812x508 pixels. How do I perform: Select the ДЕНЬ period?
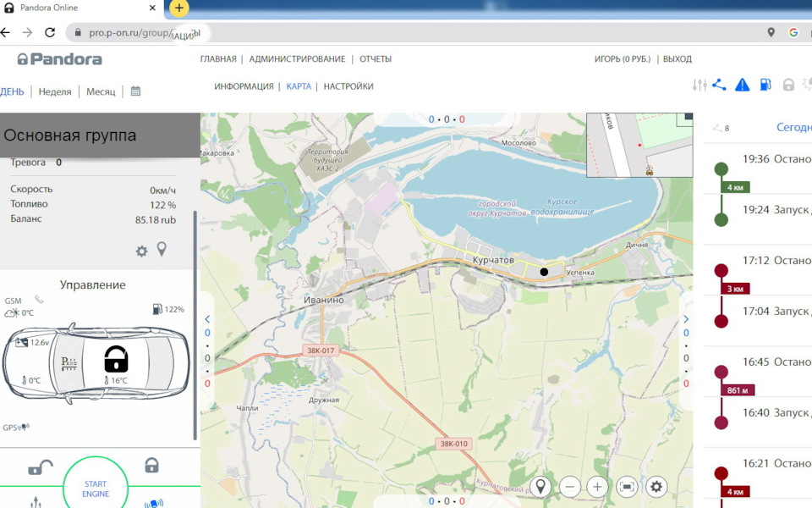point(12,91)
